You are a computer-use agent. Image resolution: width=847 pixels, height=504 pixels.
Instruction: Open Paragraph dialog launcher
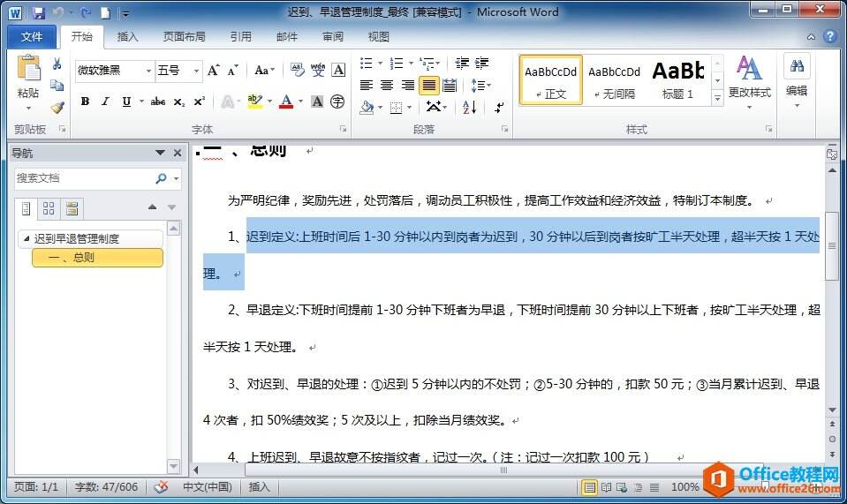tap(504, 129)
